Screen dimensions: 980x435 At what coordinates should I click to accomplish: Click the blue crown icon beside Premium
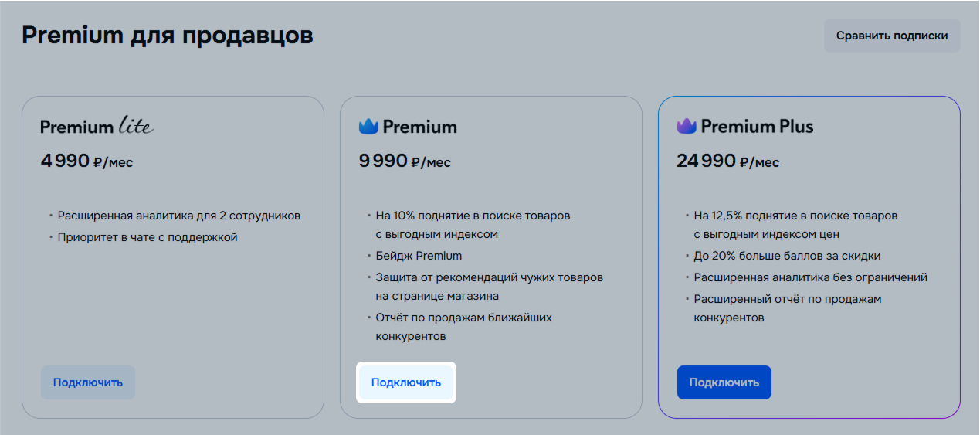(368, 126)
